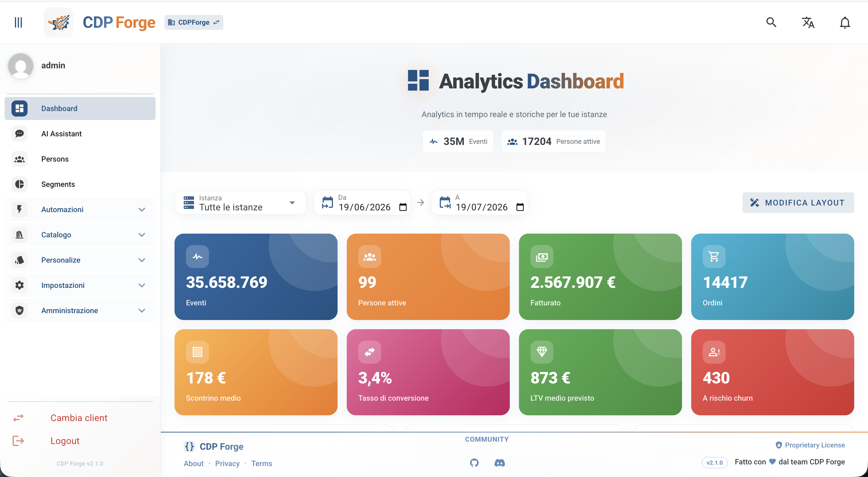
Task: Collapse sidebar with the hamburger menu icon
Action: coord(18,22)
